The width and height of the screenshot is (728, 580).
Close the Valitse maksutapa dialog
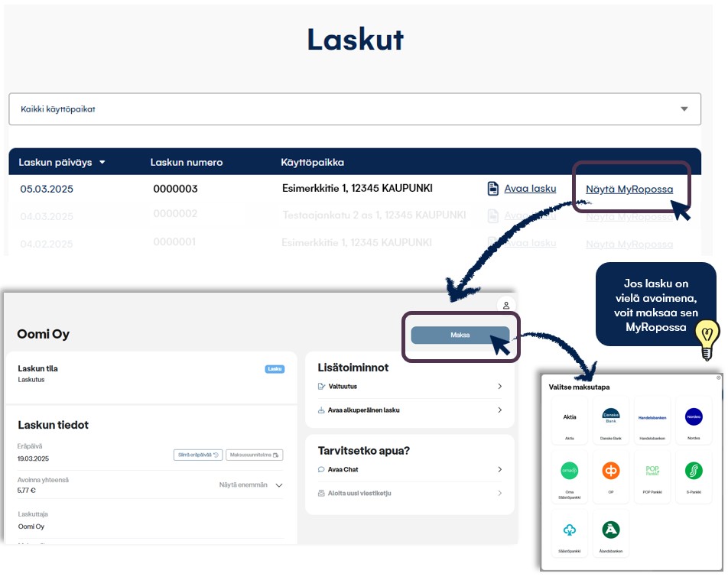tap(718, 377)
